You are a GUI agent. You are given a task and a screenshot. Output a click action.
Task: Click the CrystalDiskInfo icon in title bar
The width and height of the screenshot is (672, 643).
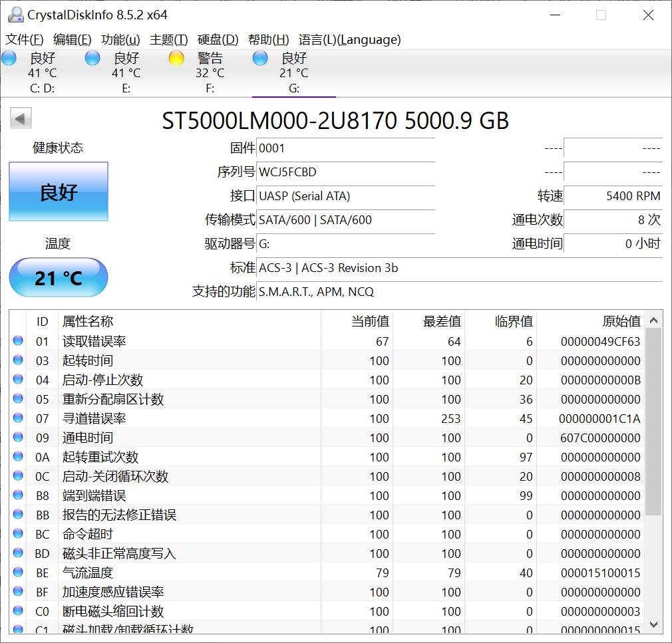[15, 13]
